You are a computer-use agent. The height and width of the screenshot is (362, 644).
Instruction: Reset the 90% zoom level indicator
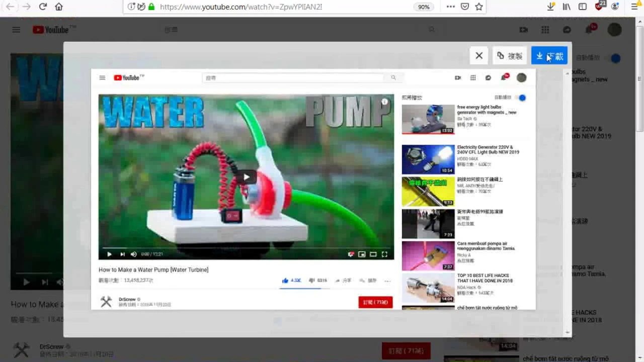click(x=424, y=7)
